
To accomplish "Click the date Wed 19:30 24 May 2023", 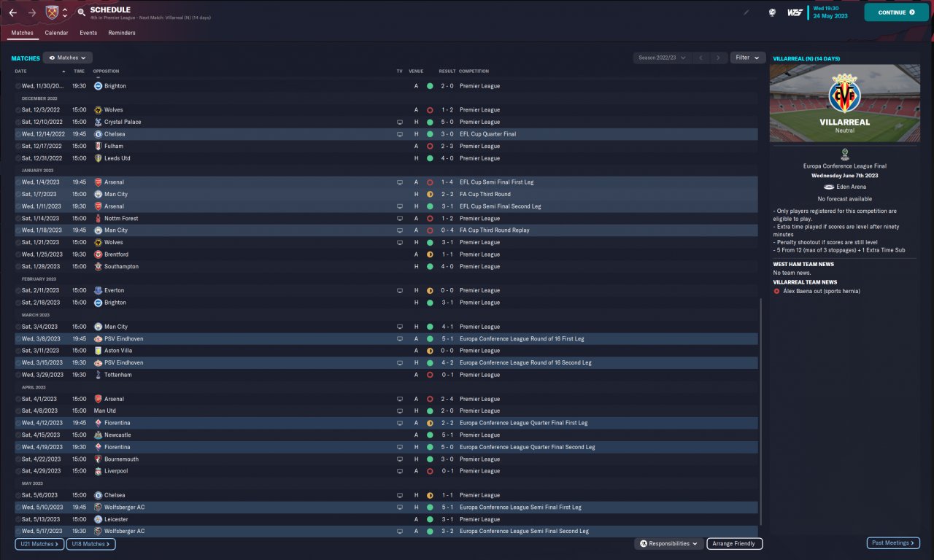I will pos(830,12).
